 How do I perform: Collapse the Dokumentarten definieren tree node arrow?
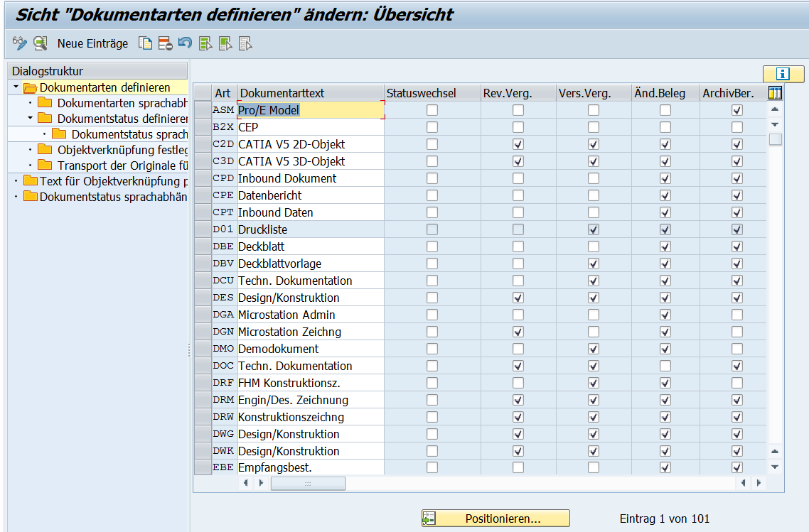click(x=16, y=87)
